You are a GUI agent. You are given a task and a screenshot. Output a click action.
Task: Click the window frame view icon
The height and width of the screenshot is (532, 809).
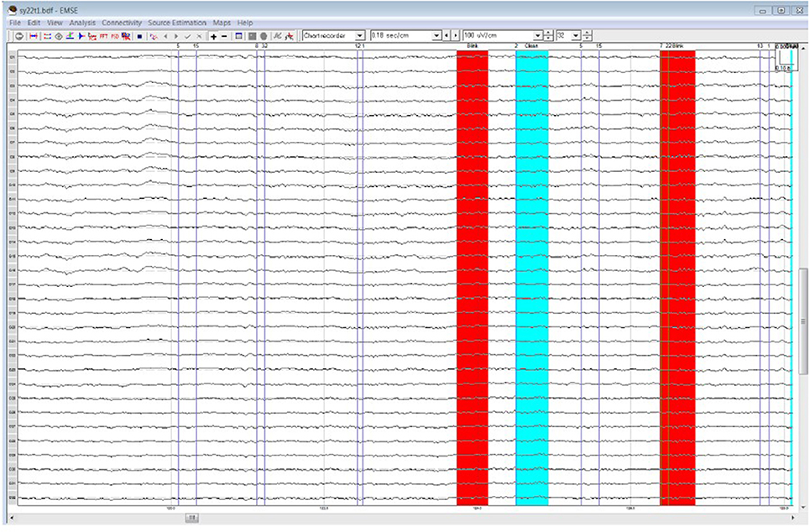point(239,36)
